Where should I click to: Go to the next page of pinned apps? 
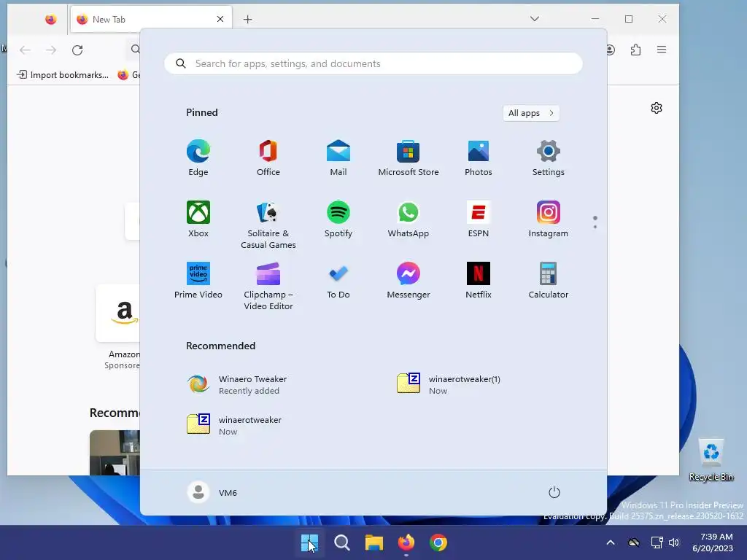point(595,227)
